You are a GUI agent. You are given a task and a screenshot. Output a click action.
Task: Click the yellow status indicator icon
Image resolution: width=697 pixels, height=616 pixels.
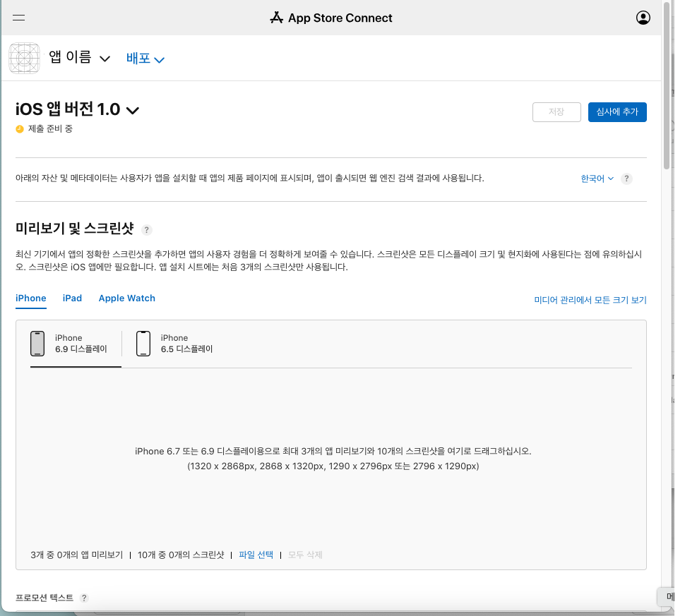(x=20, y=129)
